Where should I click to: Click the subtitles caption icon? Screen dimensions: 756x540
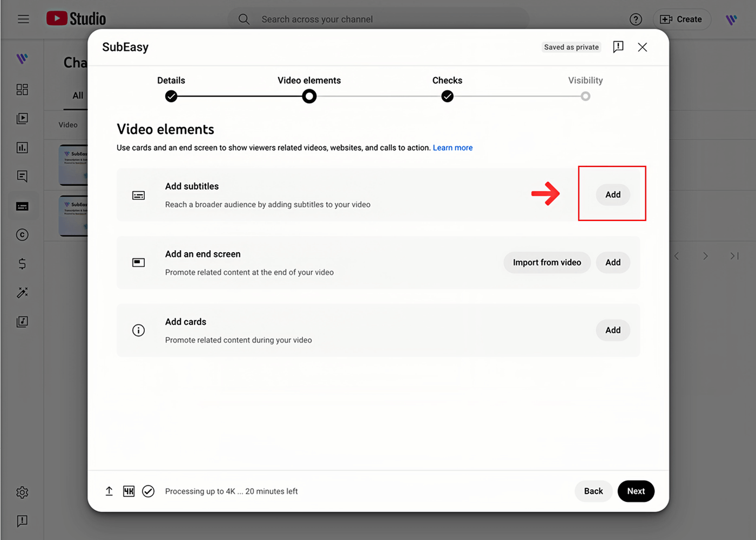[139, 195]
